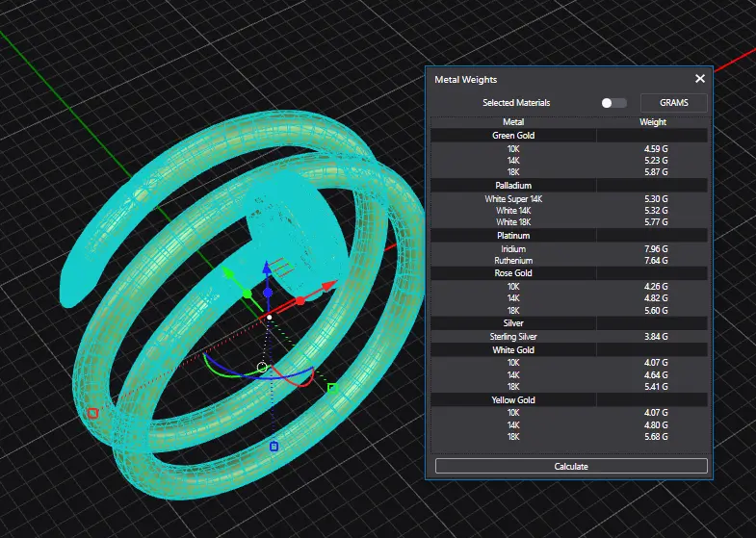Select the White Gold category row
Image resolution: width=756 pixels, height=538 pixels.
[x=569, y=350]
